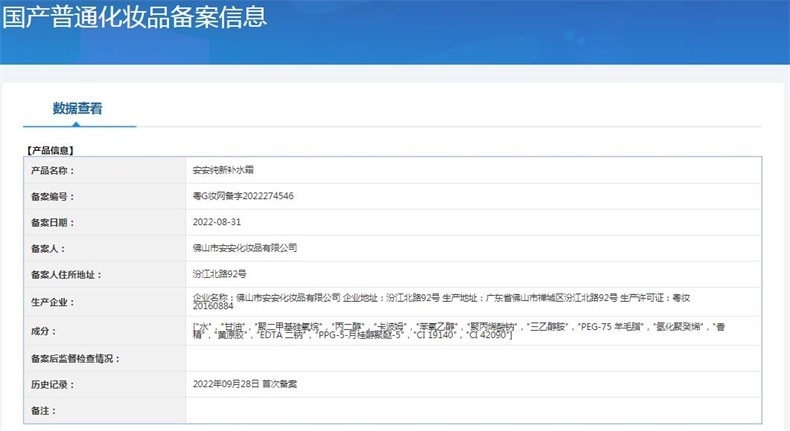This screenshot has width=790, height=431.
Task: Select 佛山市安安化妆品有限公司 in the 备案人 row
Action: point(245,248)
